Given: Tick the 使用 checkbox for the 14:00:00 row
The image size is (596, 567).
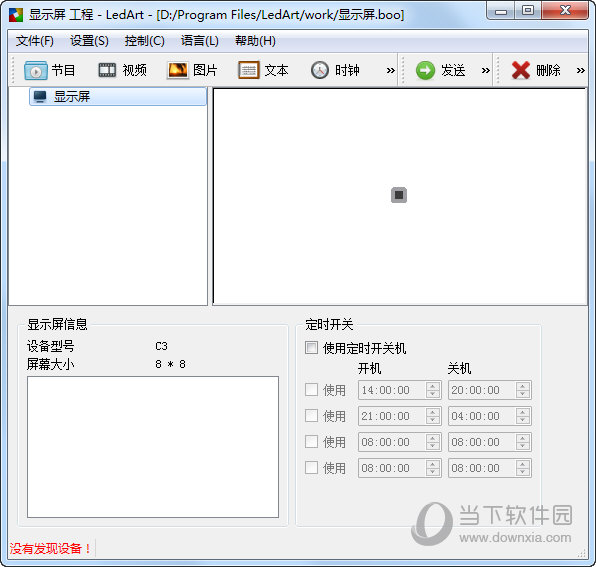Looking at the screenshot, I should coord(311,390).
